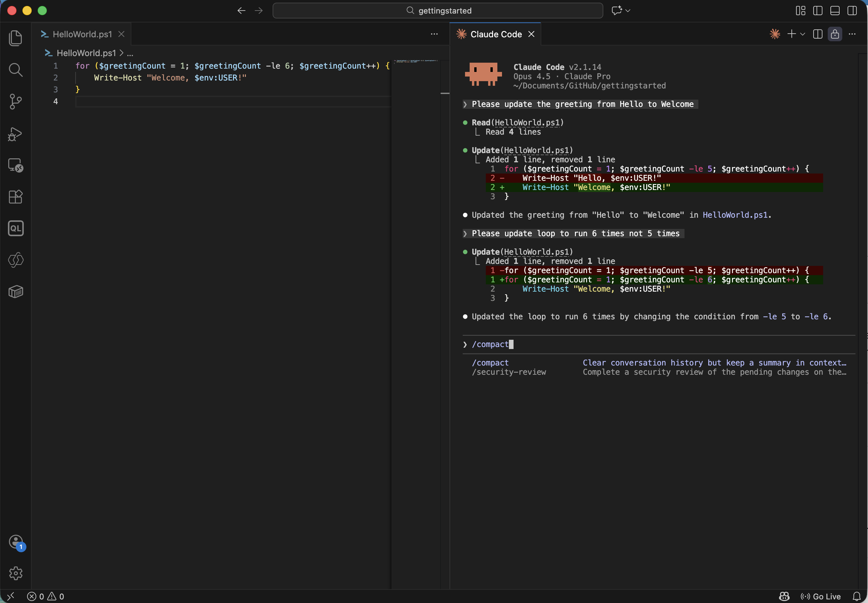Toggle the bottom panel visibility

coord(835,11)
